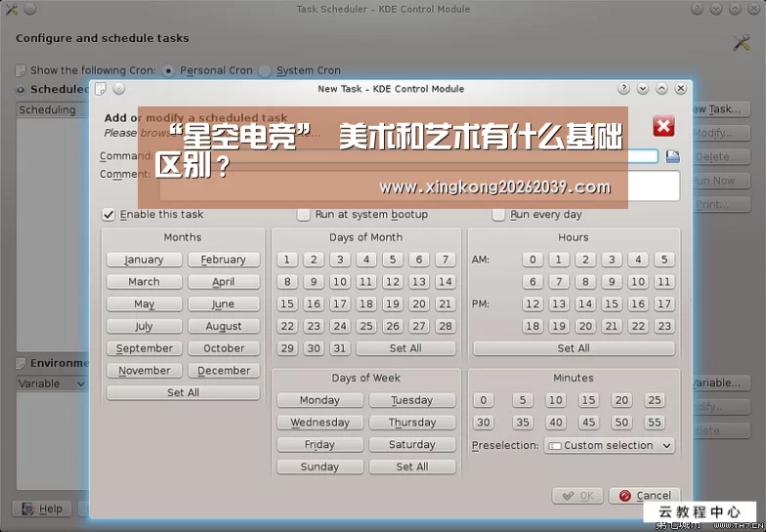Toggle the July month button
Screen dimensions: 766x532
coord(145,326)
